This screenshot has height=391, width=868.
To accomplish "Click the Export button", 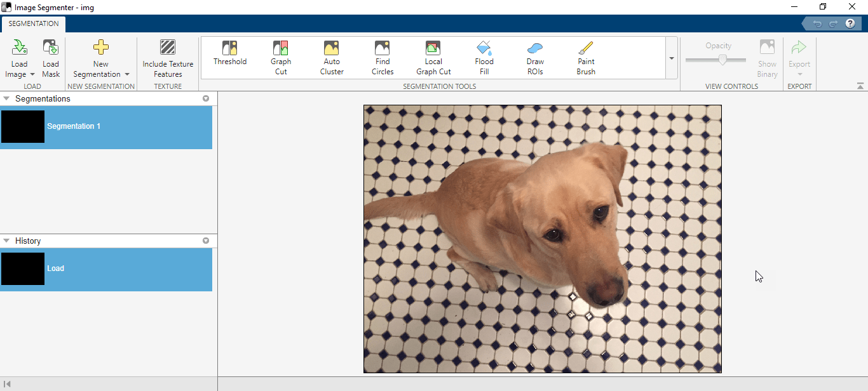I will pos(799,57).
